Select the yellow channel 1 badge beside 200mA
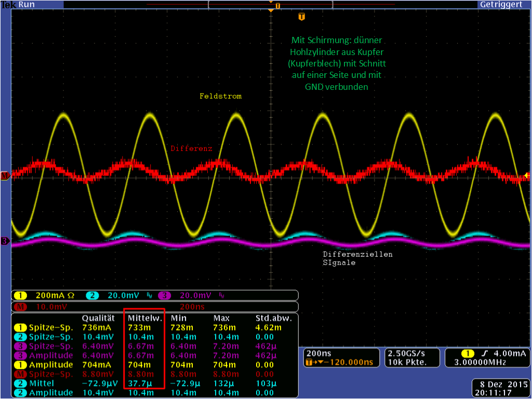 pos(20,296)
